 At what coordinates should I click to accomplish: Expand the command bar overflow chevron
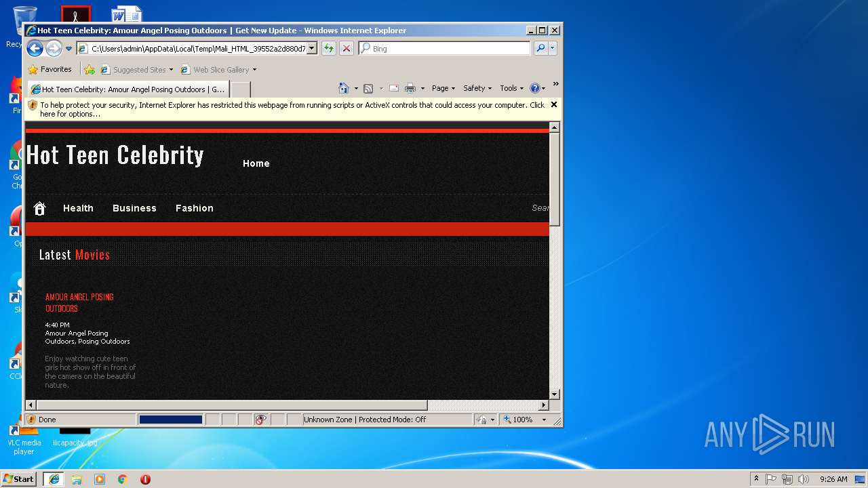pos(555,84)
